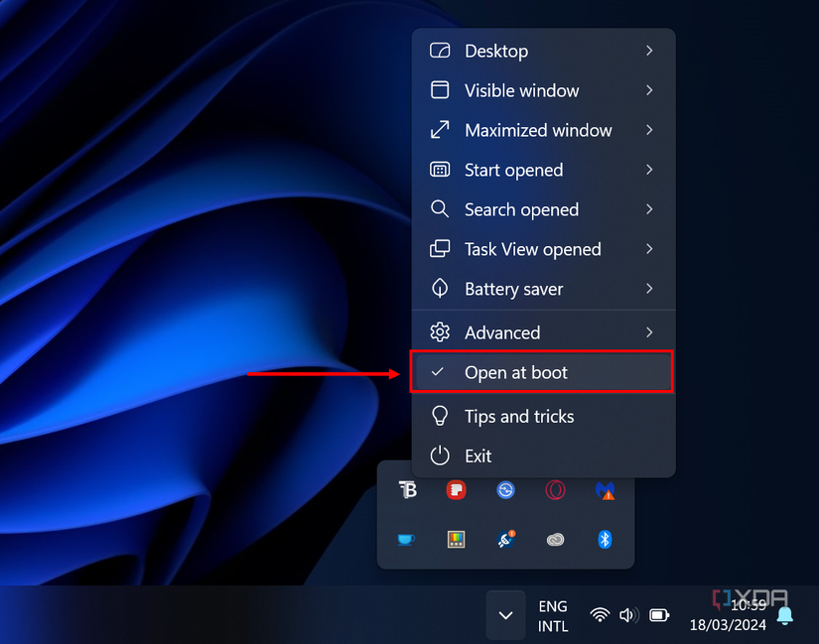Toggle the checkmark next to Open at boot

tap(438, 372)
